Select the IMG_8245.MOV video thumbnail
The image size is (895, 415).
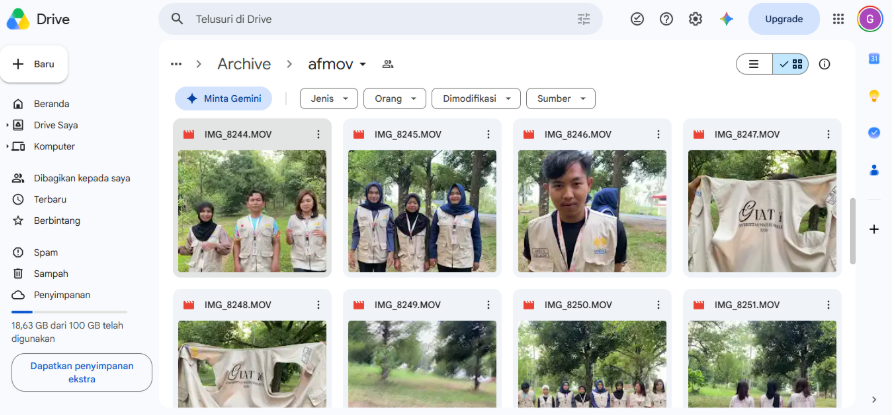422,211
